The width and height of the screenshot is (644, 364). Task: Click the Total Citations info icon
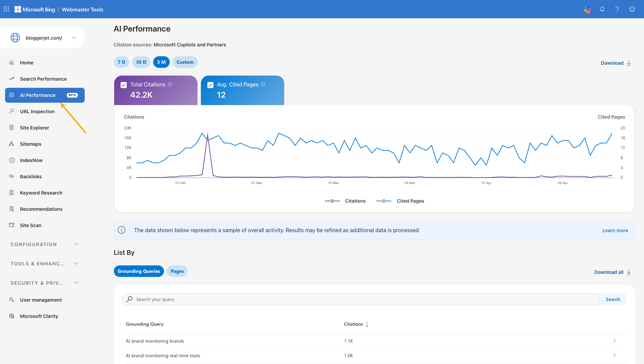coord(170,84)
